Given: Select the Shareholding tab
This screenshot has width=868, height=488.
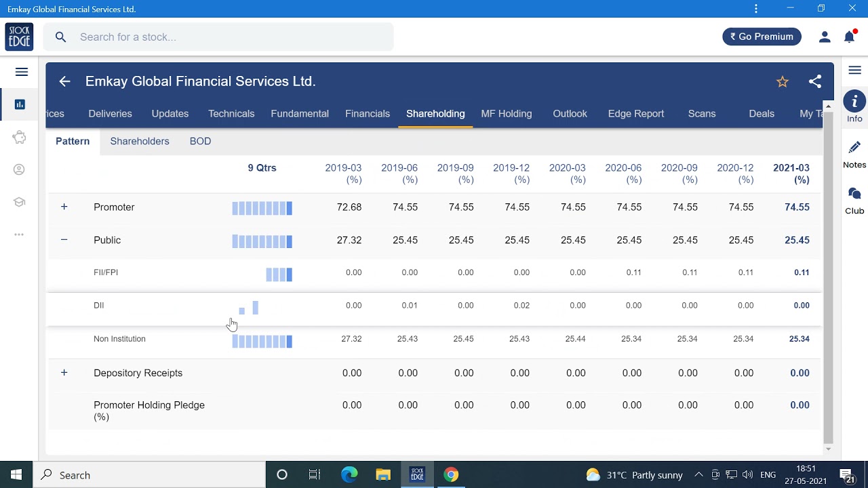Looking at the screenshot, I should click(x=435, y=114).
